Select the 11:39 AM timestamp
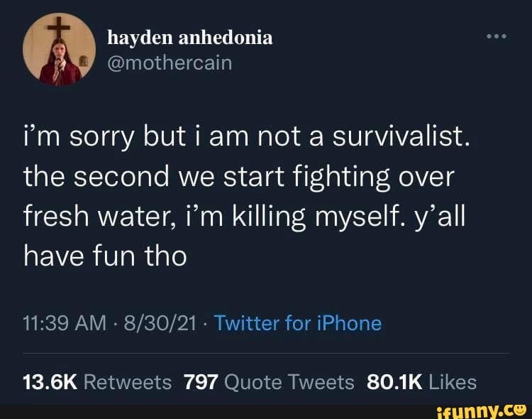532x419 pixels. pyautogui.click(x=65, y=323)
